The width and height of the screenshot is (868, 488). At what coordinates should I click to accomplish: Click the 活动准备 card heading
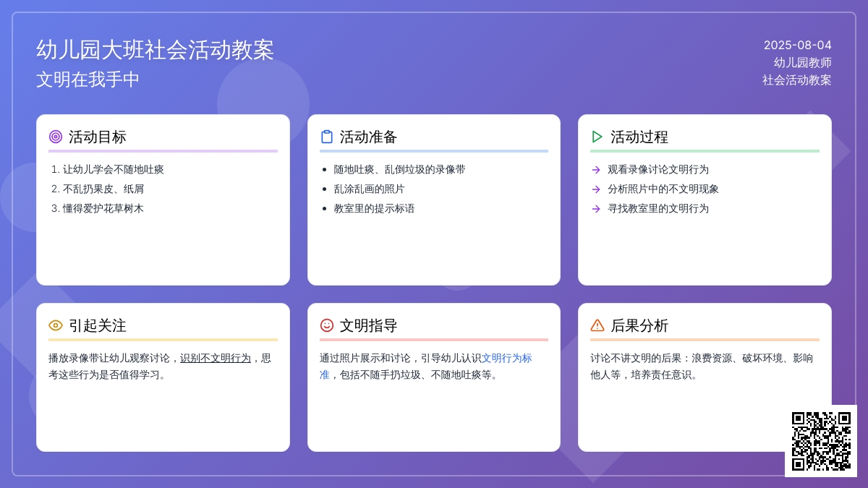369,137
